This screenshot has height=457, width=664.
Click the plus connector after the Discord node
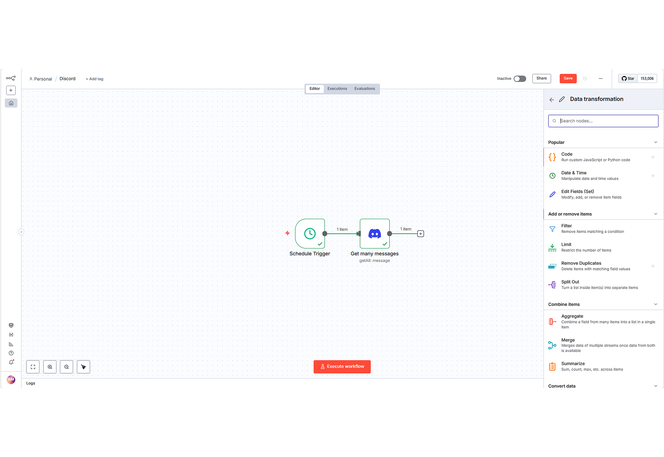pyautogui.click(x=420, y=234)
